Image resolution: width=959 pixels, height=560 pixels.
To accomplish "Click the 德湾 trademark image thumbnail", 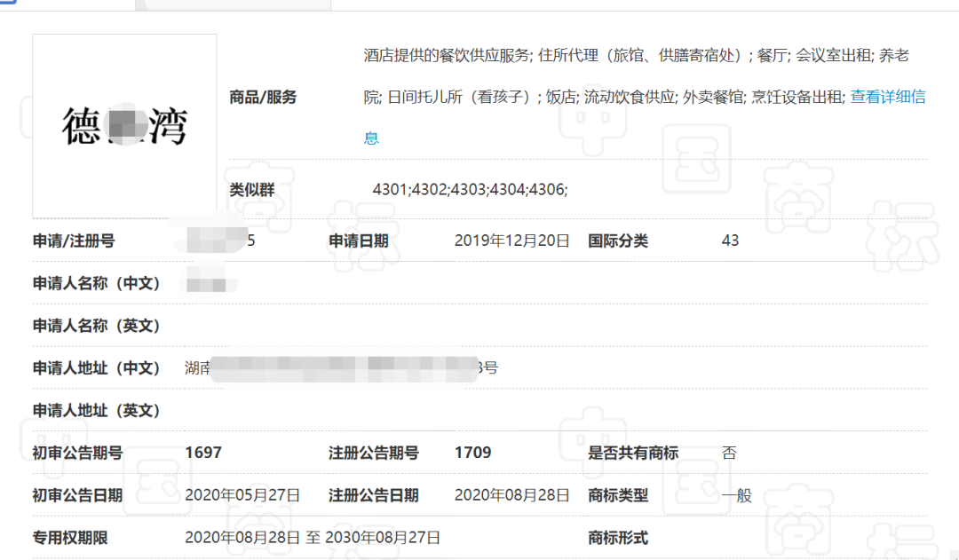I will click(x=125, y=126).
